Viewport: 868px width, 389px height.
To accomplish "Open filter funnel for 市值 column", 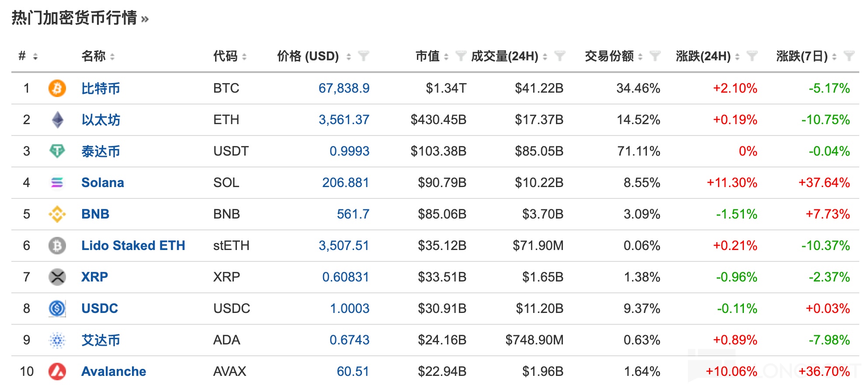I will click(x=461, y=56).
